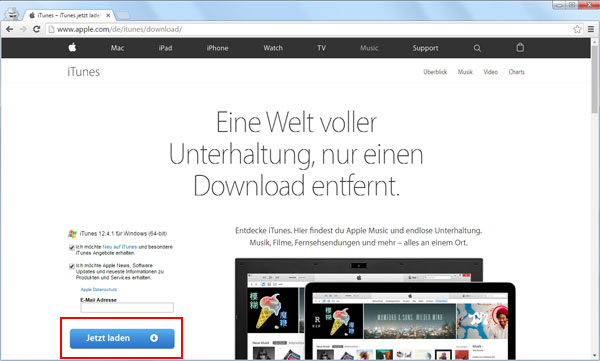
Task: Click the 'Entdecke iTunes' description paragraph
Action: click(x=359, y=237)
